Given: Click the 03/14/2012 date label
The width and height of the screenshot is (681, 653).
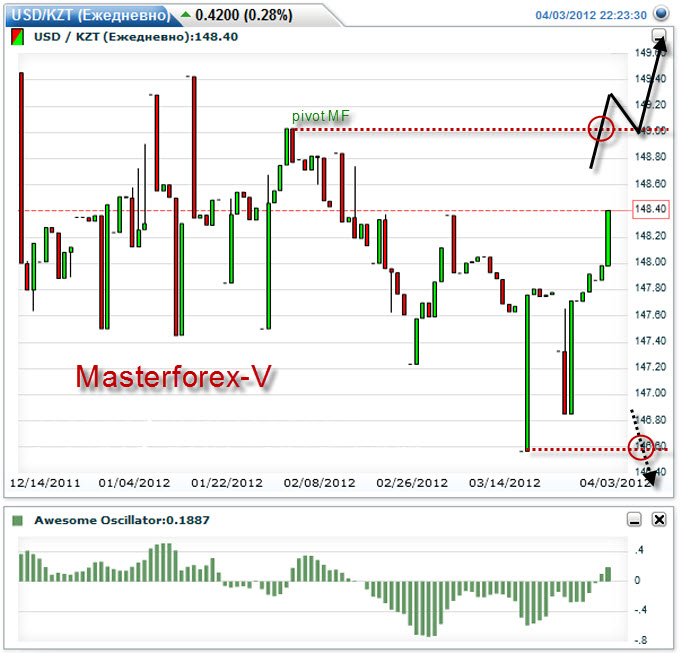Looking at the screenshot, I should pyautogui.click(x=505, y=483).
